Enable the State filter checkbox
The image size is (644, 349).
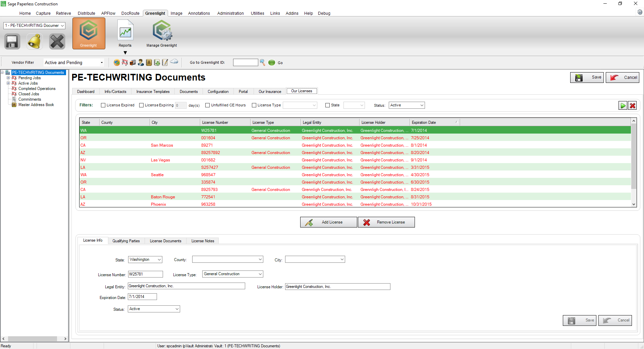click(x=328, y=105)
